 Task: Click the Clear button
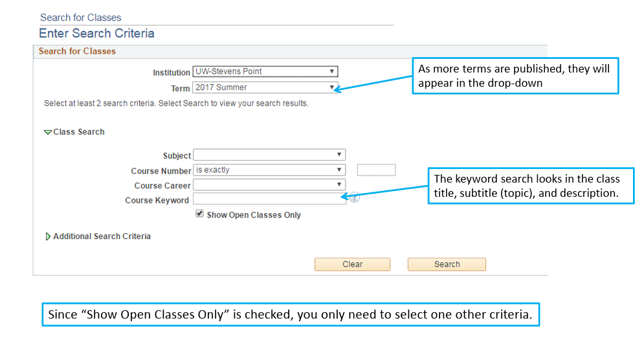(352, 264)
